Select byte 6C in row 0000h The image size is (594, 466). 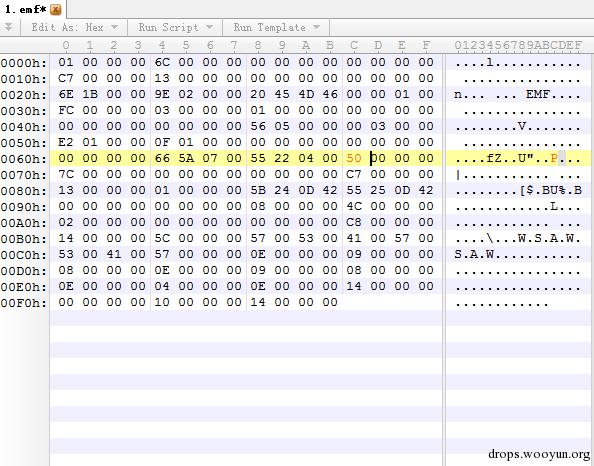(162, 62)
